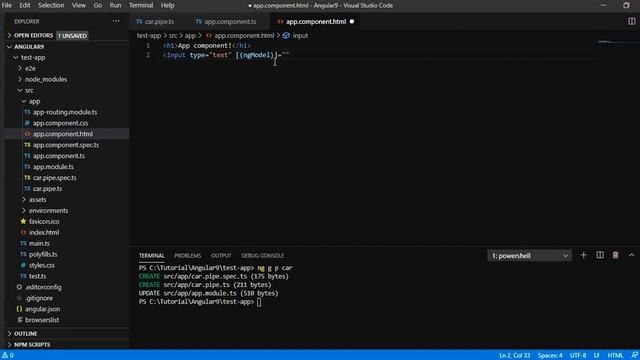Open polyfills.ts in explorer
640x360 pixels.
[43, 254]
